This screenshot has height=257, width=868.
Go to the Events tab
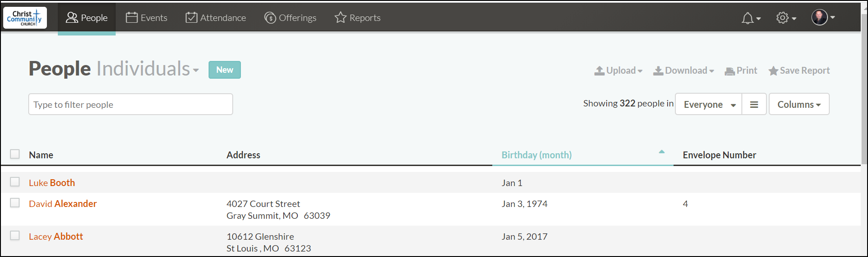pos(147,18)
